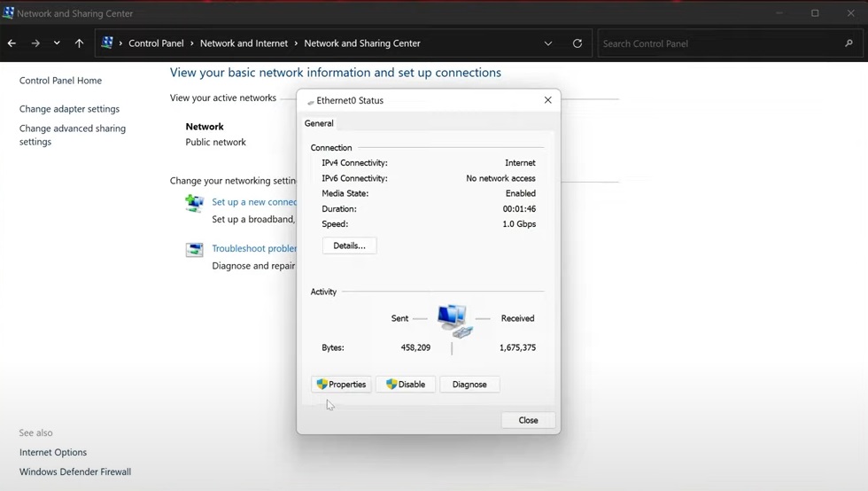Open Internet Options link
This screenshot has height=491, width=868.
53,452
